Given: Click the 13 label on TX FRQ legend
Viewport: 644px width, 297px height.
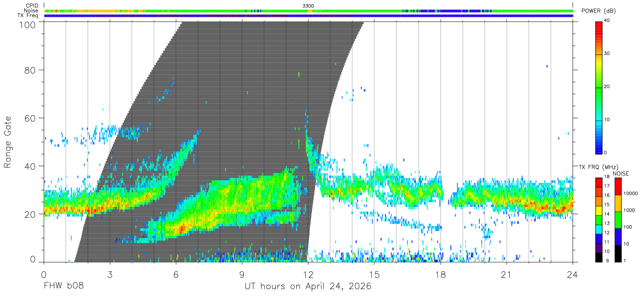Looking at the screenshot, I should pyautogui.click(x=607, y=223).
